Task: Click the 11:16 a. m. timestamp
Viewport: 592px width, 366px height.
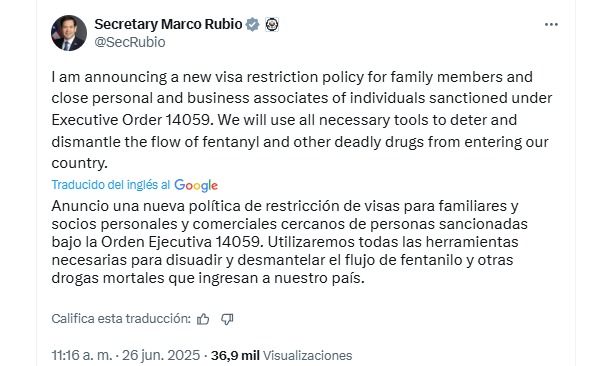Action: tap(82, 355)
